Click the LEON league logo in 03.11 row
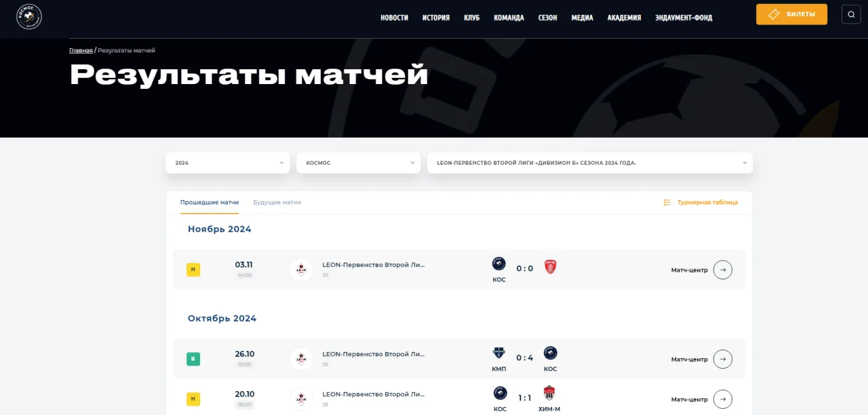The image size is (868, 415). [x=301, y=270]
